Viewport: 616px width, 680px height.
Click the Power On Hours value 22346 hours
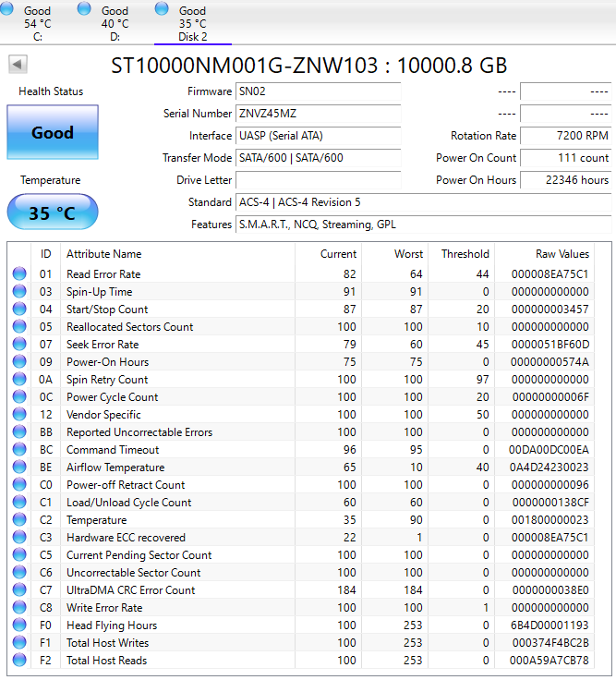tap(566, 180)
